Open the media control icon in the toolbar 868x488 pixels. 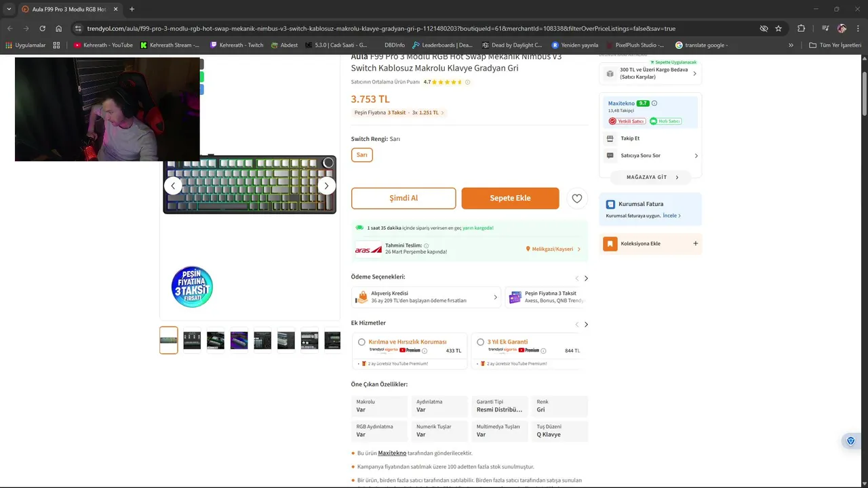pos(825,28)
